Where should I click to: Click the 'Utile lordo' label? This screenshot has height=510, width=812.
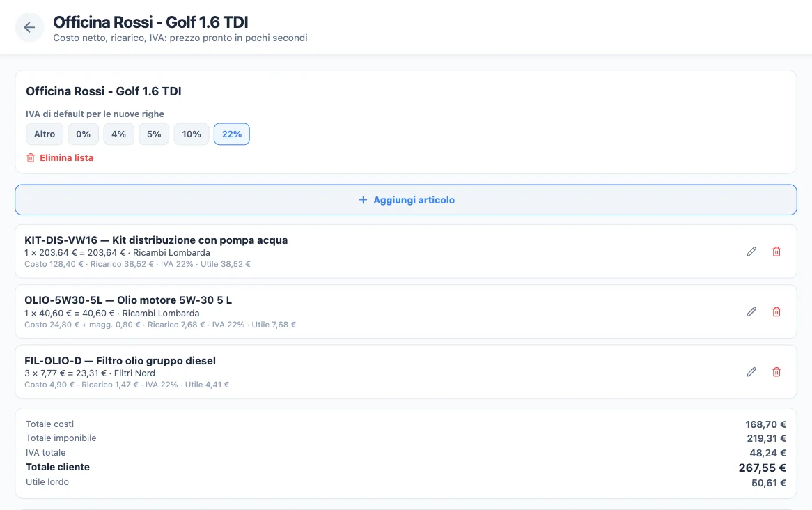47,482
